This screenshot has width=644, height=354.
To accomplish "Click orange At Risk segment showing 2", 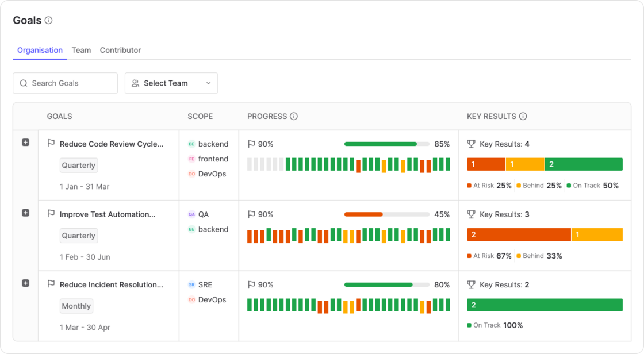I will [519, 234].
